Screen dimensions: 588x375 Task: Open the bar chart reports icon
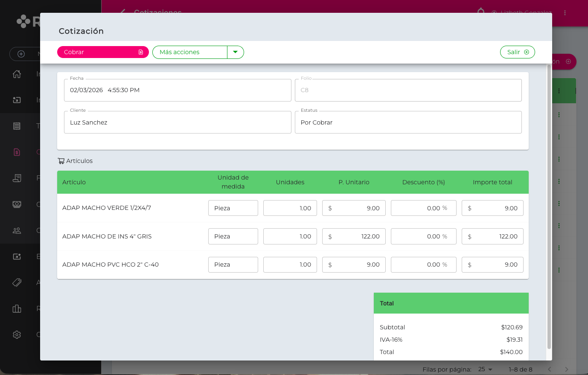pyautogui.click(x=17, y=308)
